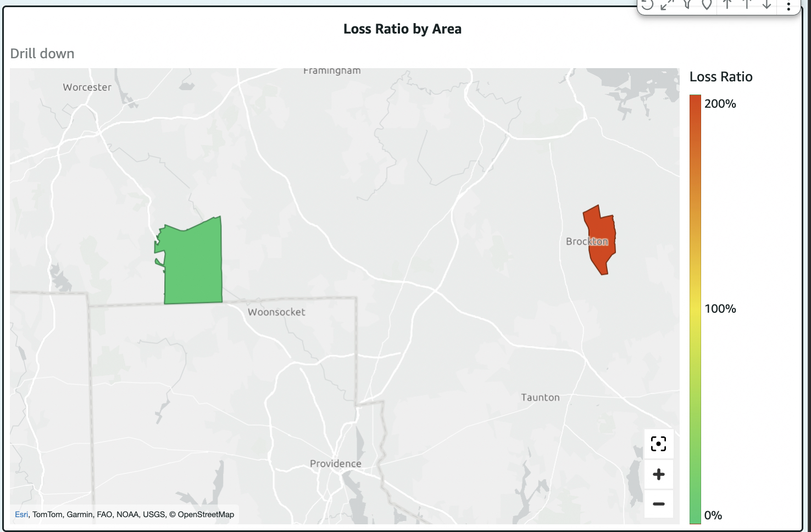Open the three-dot more options menu
Viewport: 811px width, 532px height.
point(788,7)
